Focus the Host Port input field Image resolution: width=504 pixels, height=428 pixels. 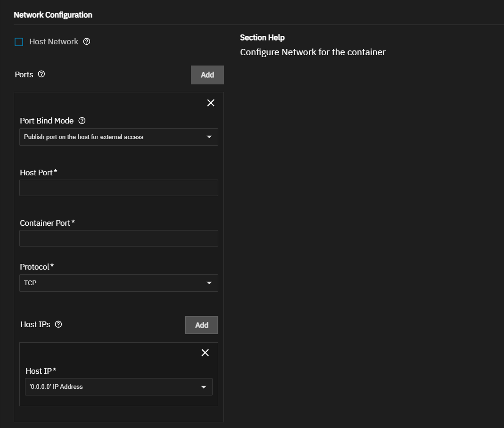(119, 188)
